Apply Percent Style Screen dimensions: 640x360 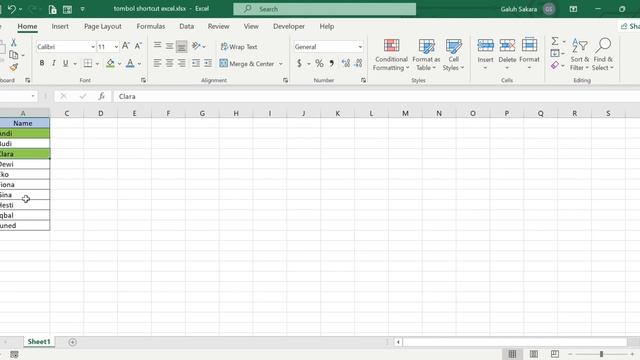[319, 64]
